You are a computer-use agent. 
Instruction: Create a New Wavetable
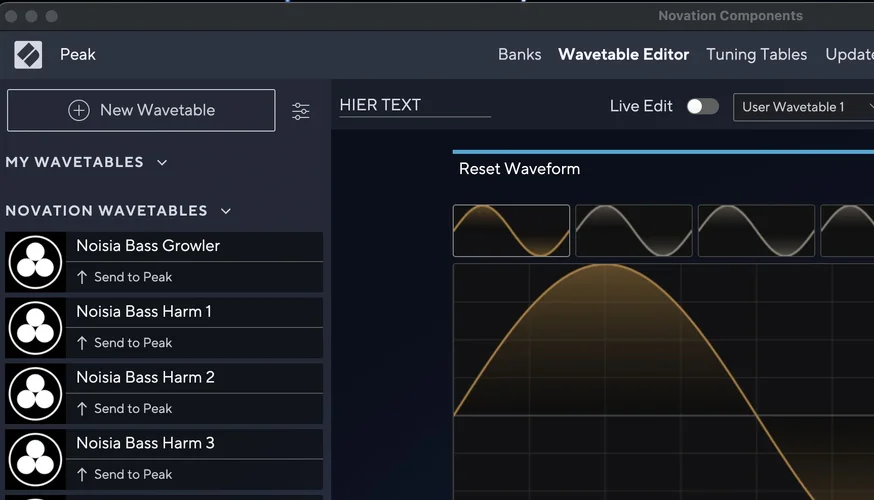(x=141, y=110)
